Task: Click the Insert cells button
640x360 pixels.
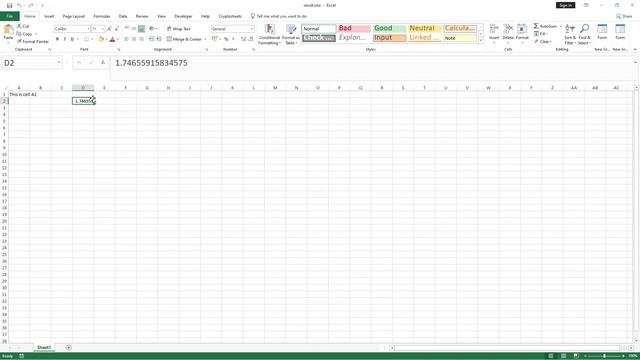Action: 494,33
